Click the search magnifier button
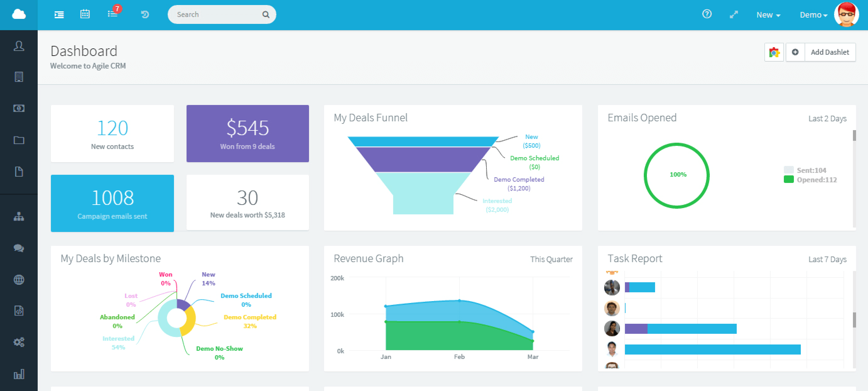 coord(266,14)
